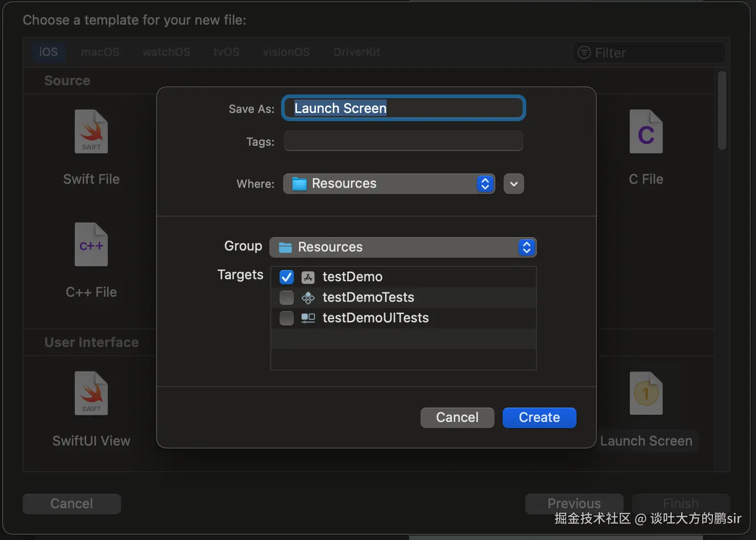This screenshot has height=540, width=756.
Task: Switch to the visionOS platform tab
Action: [286, 52]
